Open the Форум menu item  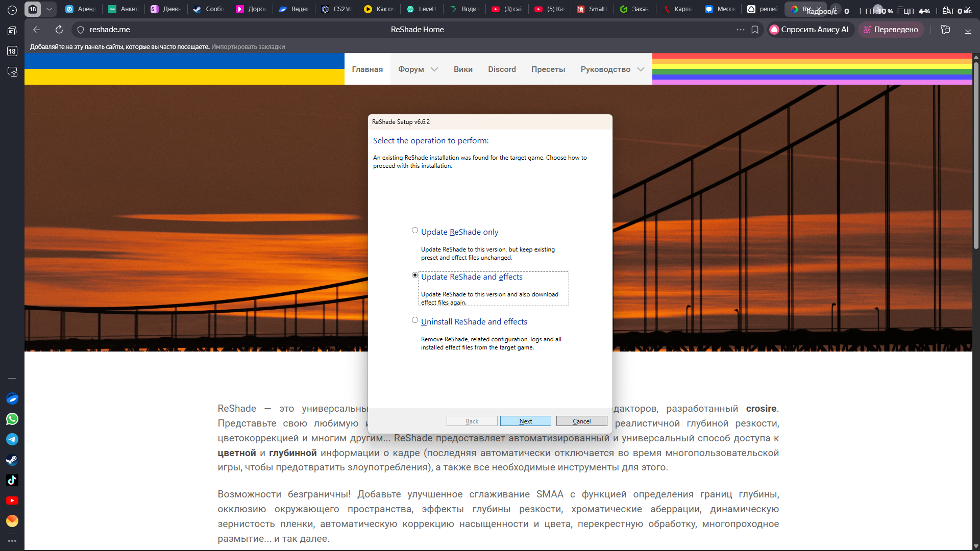pyautogui.click(x=411, y=69)
